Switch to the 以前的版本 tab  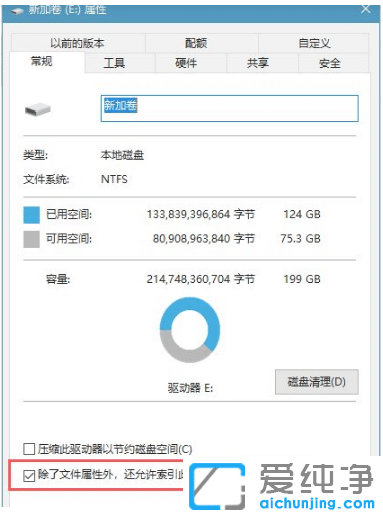78,43
